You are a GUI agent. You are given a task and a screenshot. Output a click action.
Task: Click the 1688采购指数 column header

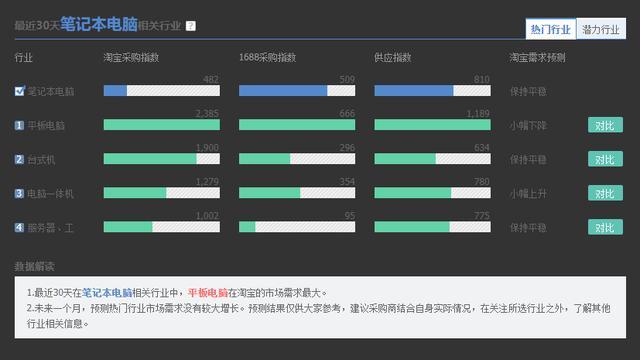coord(267,58)
